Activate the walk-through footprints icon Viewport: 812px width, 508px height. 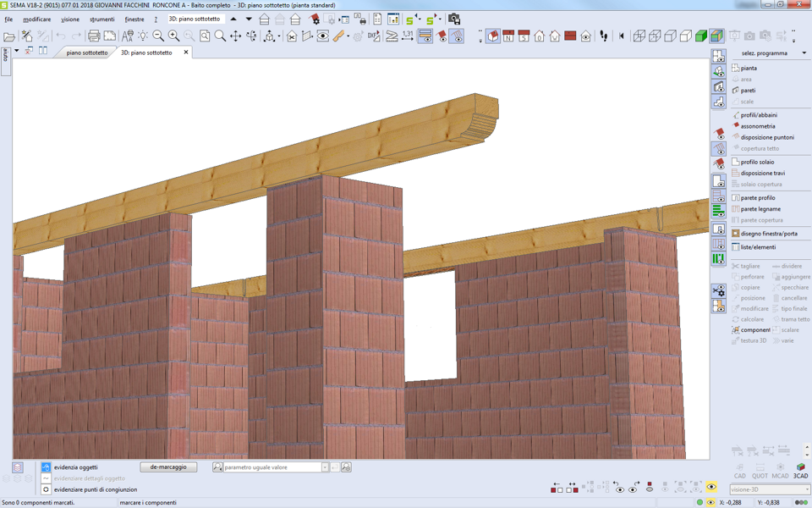click(604, 36)
